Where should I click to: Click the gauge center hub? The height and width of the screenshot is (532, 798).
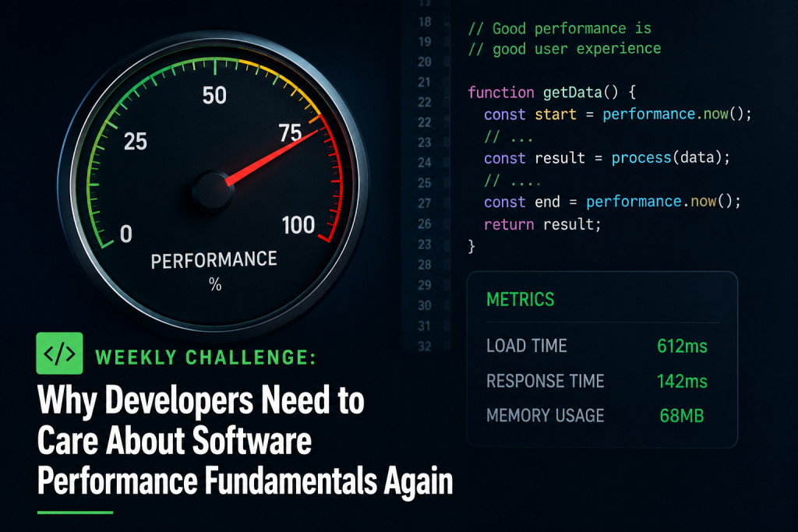click(x=213, y=191)
